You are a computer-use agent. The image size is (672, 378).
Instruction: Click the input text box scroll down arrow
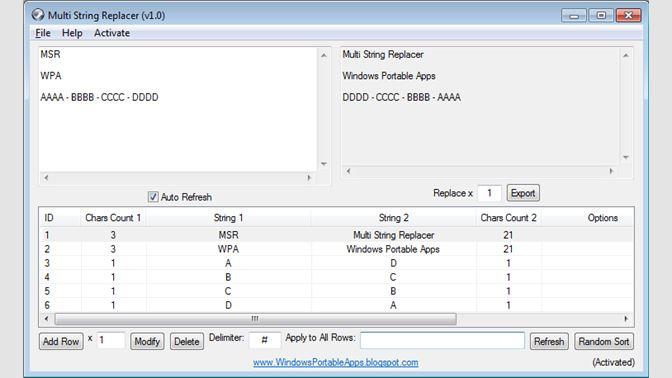click(324, 164)
